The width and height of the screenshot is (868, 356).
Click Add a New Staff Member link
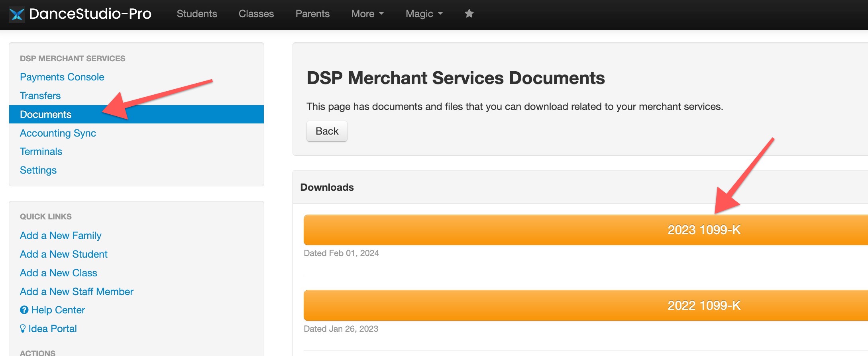(x=77, y=291)
